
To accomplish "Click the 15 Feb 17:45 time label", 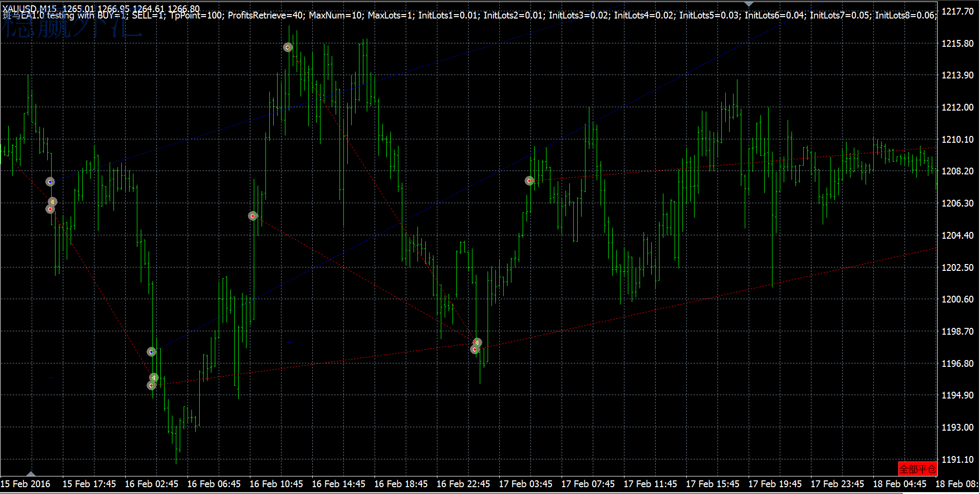I will 89,484.
